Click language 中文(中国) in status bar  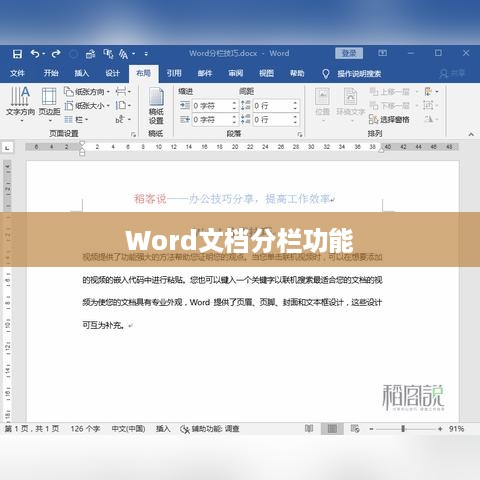point(128,429)
